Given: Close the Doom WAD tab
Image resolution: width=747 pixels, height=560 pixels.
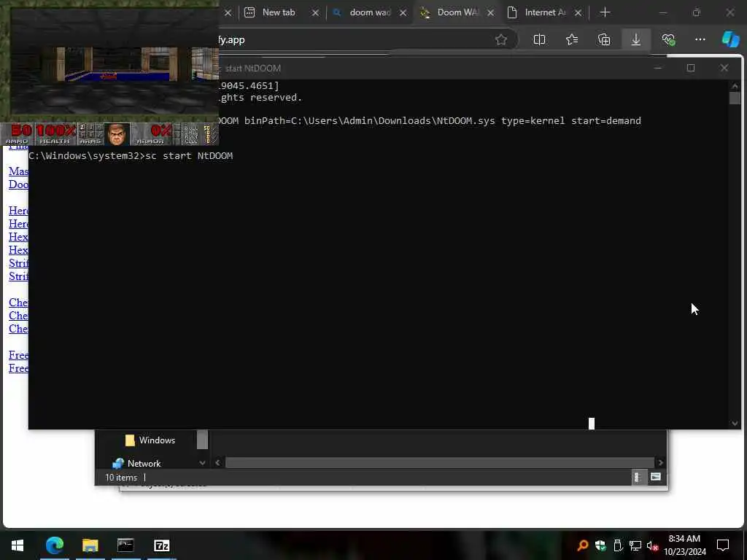Looking at the screenshot, I should coord(491,13).
